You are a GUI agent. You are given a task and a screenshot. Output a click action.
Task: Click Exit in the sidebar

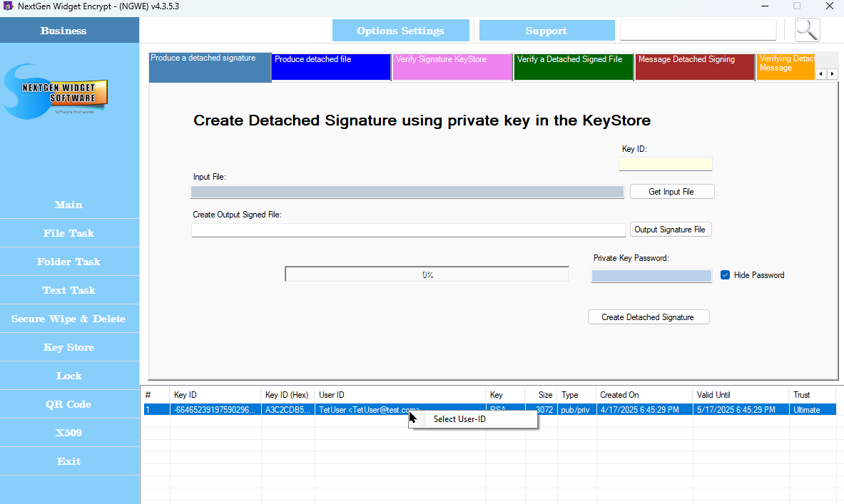[x=69, y=461]
